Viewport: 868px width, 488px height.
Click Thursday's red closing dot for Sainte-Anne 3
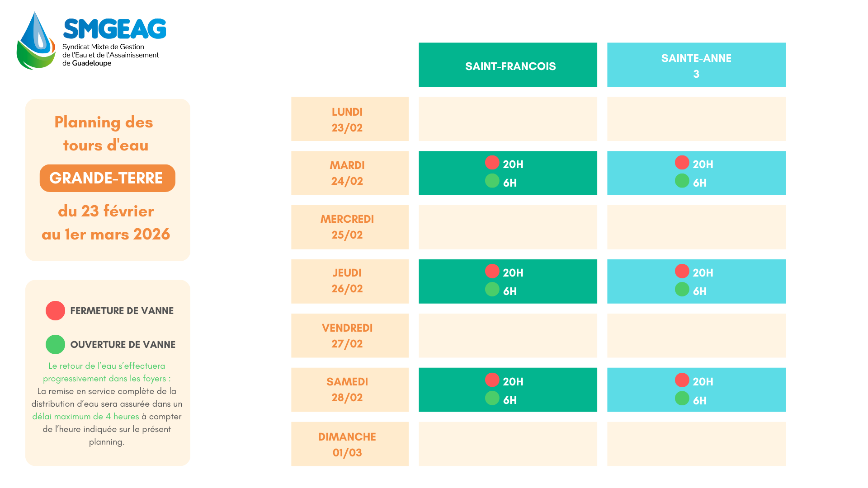[682, 271]
